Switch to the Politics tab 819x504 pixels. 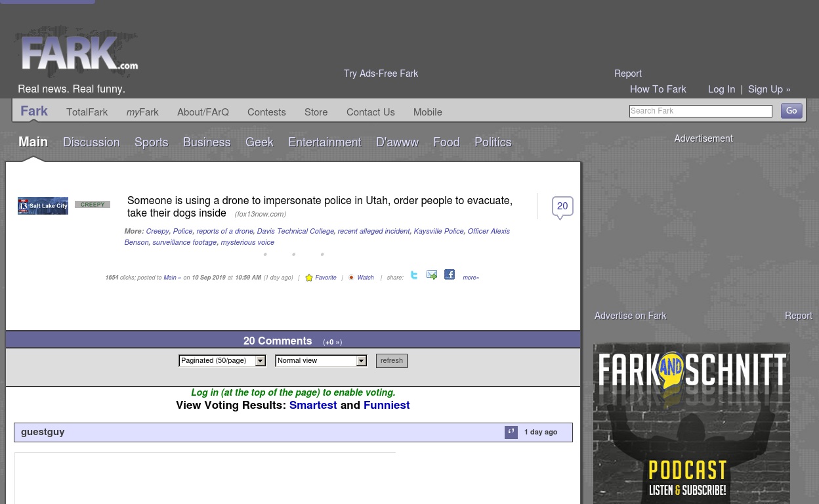pos(493,142)
